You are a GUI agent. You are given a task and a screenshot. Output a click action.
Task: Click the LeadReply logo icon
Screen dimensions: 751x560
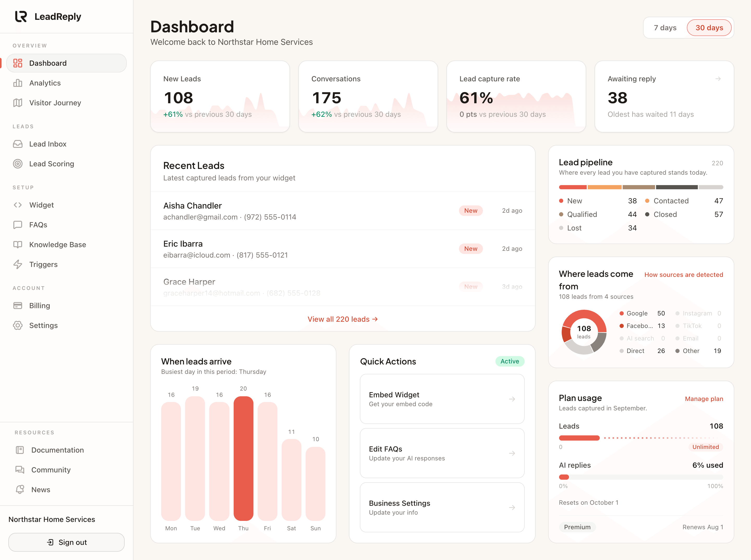point(21,16)
